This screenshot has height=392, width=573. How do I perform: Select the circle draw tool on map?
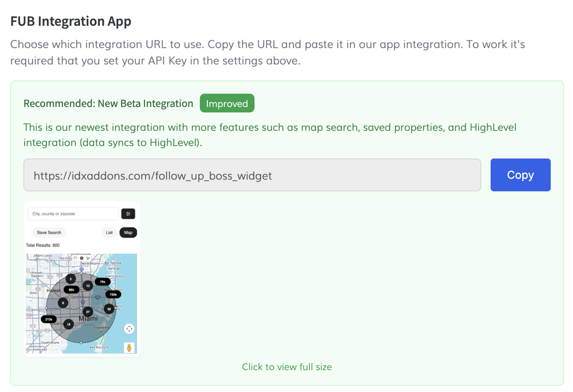pos(82,258)
